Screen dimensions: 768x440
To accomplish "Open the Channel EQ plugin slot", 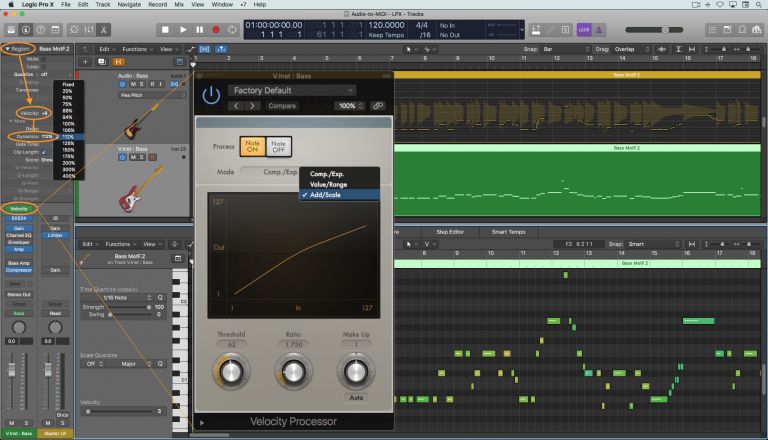I will tap(19, 235).
